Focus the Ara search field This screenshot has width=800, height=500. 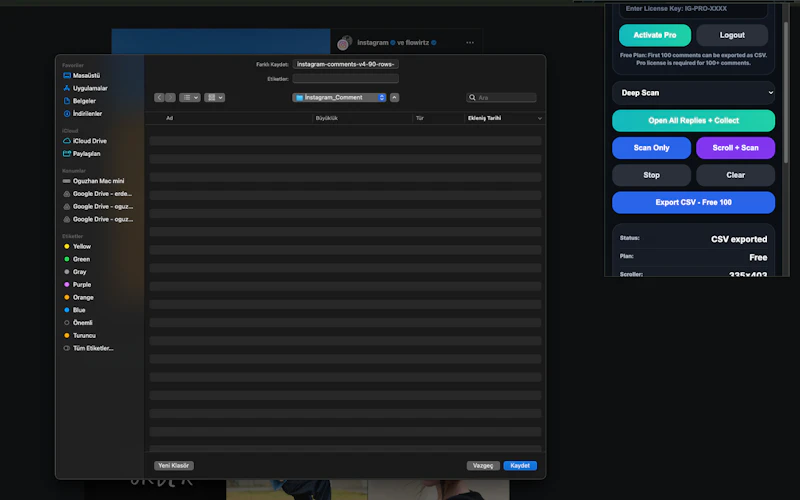click(501, 97)
